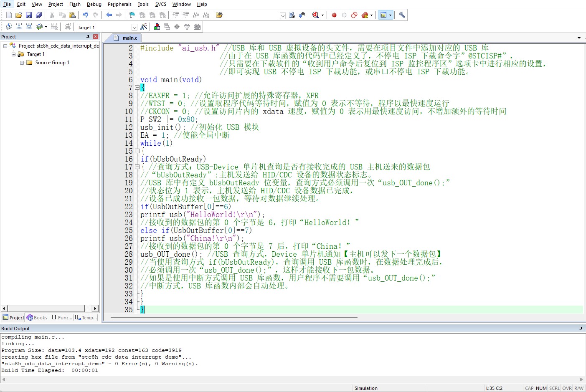Viewport: 586px width, 392px height.
Task: Open the window view dropdown arrow
Action: pos(391,15)
